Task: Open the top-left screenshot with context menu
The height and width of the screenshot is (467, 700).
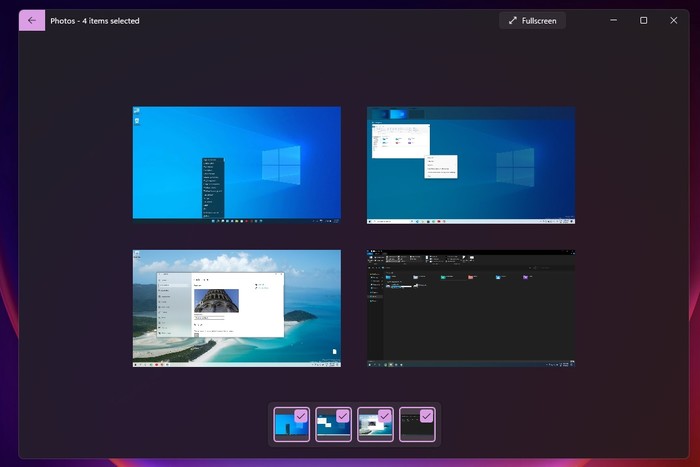Action: [x=236, y=163]
